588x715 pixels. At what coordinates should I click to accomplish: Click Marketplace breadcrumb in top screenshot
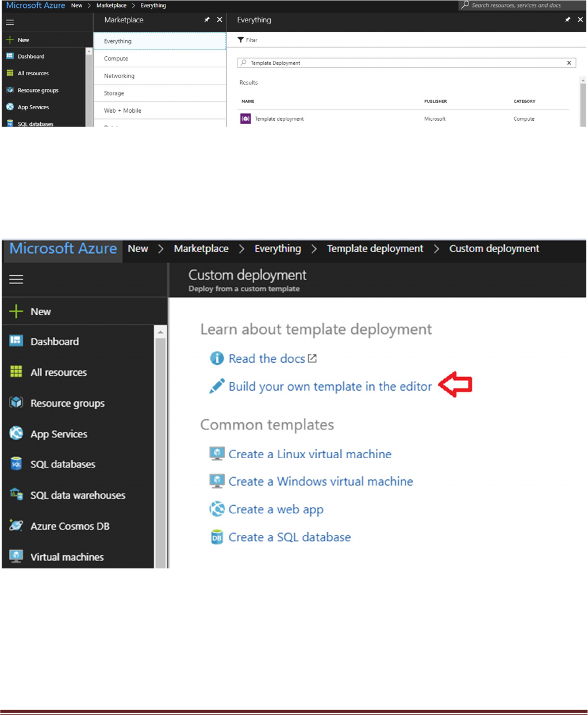pos(112,5)
